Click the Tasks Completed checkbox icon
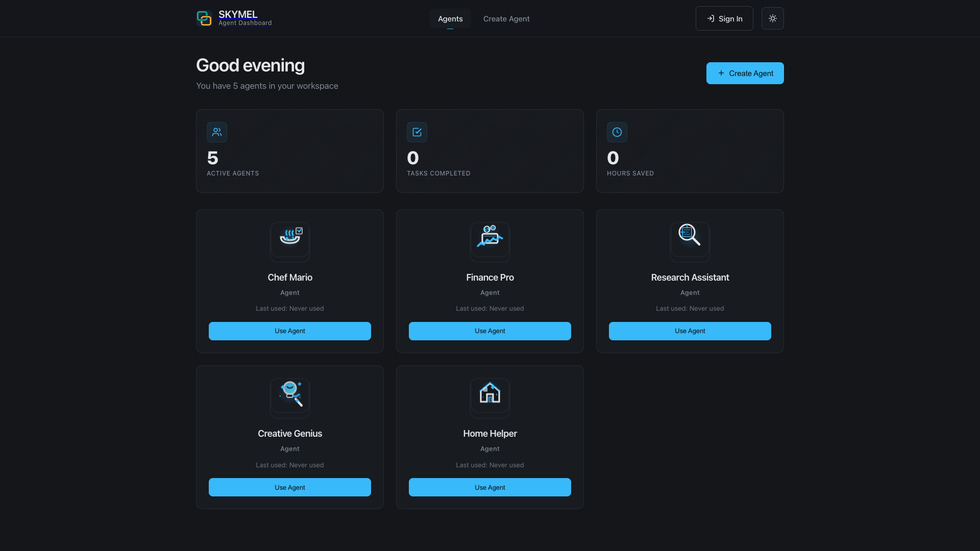This screenshot has height=551, width=980. [417, 132]
